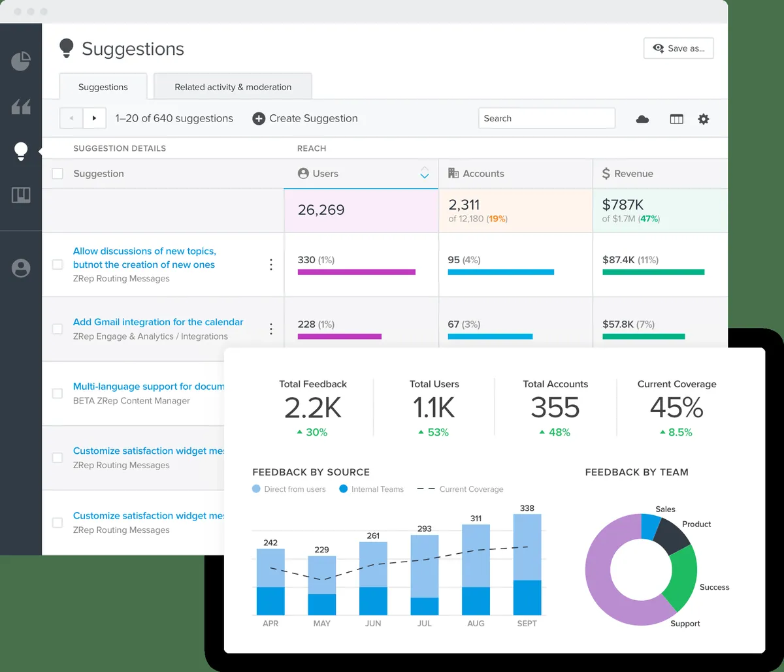Open the roadmap board sidebar icon
784x672 pixels.
coord(21,195)
